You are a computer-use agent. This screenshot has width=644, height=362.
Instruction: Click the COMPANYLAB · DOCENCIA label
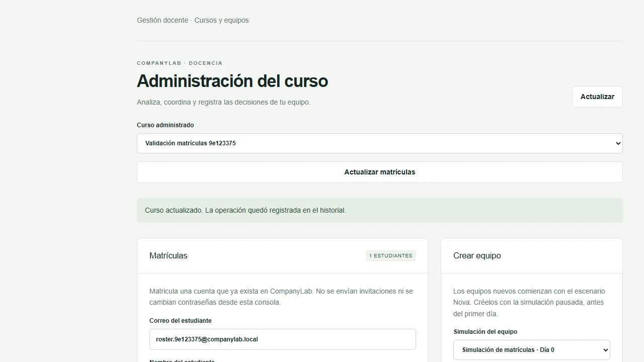tap(180, 63)
